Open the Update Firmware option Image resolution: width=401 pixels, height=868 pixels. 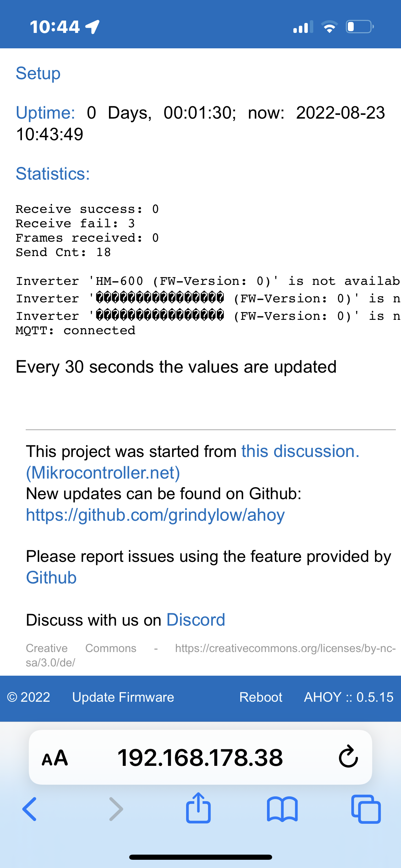(x=123, y=697)
